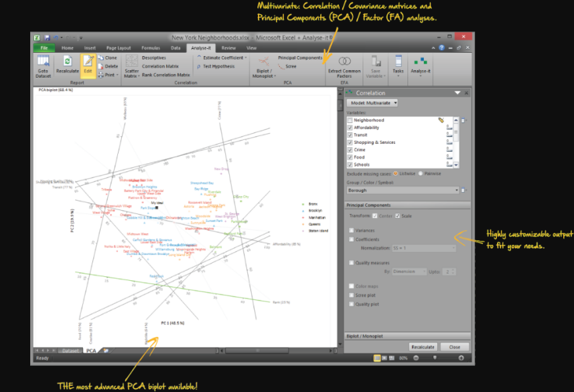574x392 pixels.
Task: Collapse the Correlation panel header
Action: [456, 93]
